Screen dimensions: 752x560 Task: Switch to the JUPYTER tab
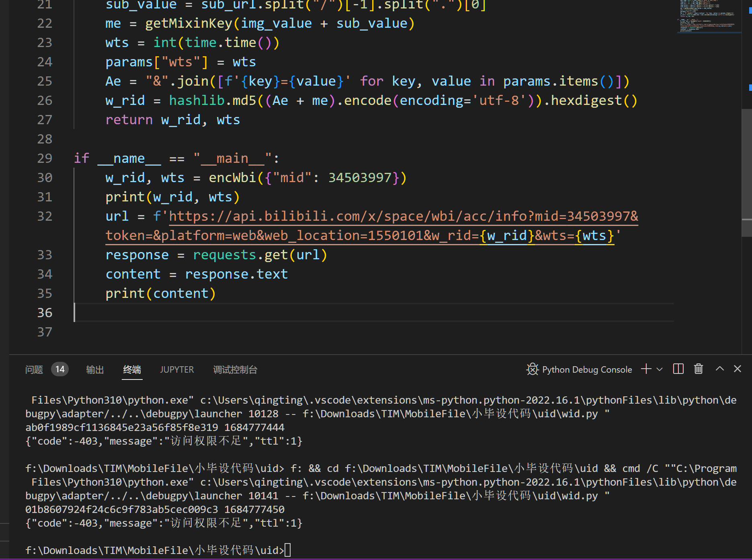click(x=177, y=369)
